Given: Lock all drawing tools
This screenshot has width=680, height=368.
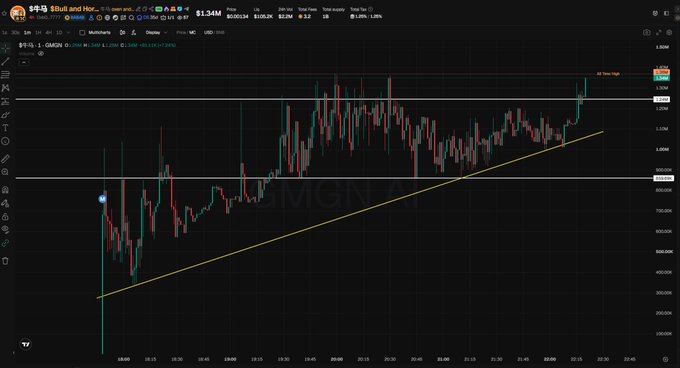Looking at the screenshot, I should click(x=5, y=216).
